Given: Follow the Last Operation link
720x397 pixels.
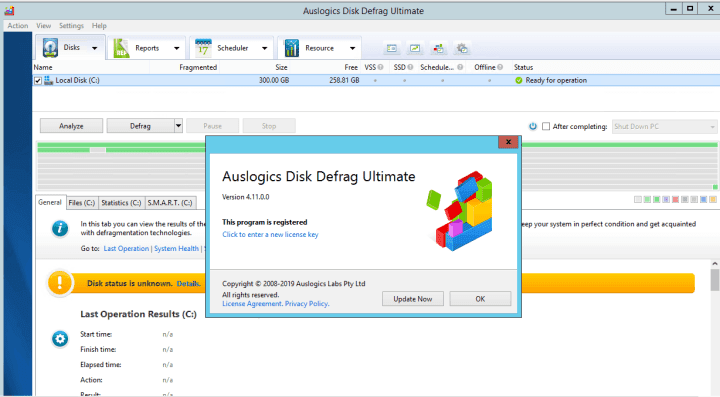Looking at the screenshot, I should (x=126, y=248).
